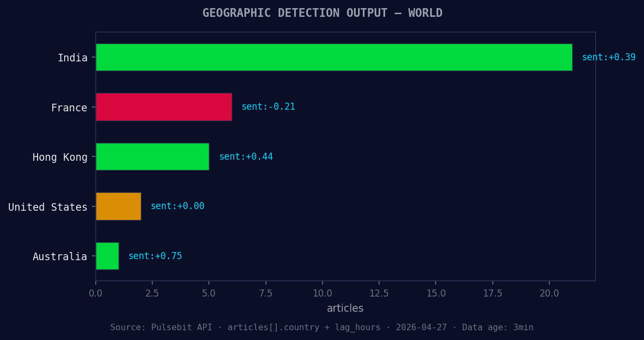Toggle the France country label
644x340 pixels.
click(x=69, y=108)
